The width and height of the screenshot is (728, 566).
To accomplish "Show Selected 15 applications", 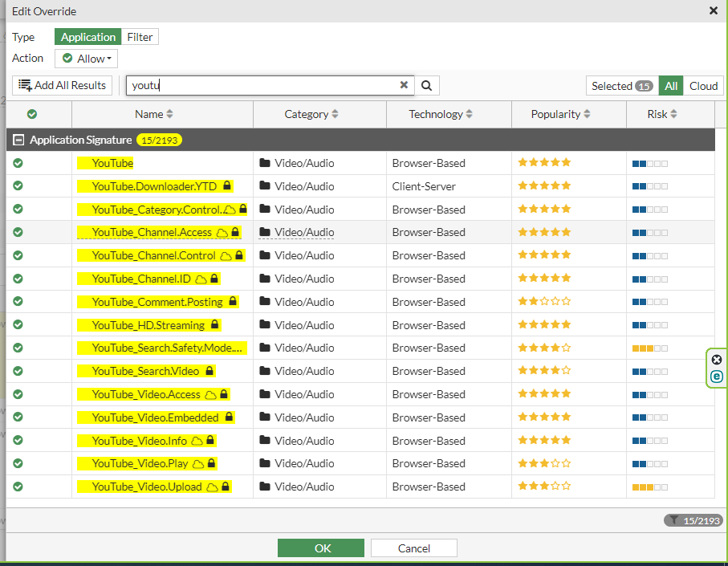I will (x=622, y=86).
